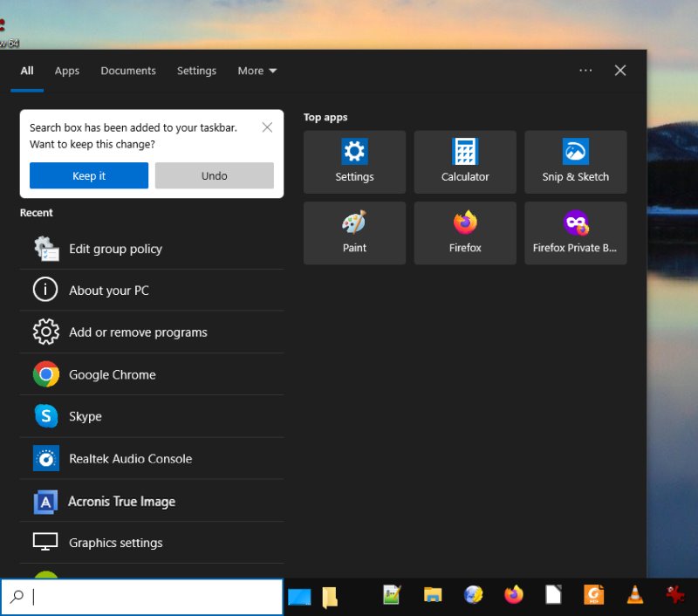This screenshot has height=616, width=698.
Task: Open Google Chrome from Recent list
Action: coord(112,374)
